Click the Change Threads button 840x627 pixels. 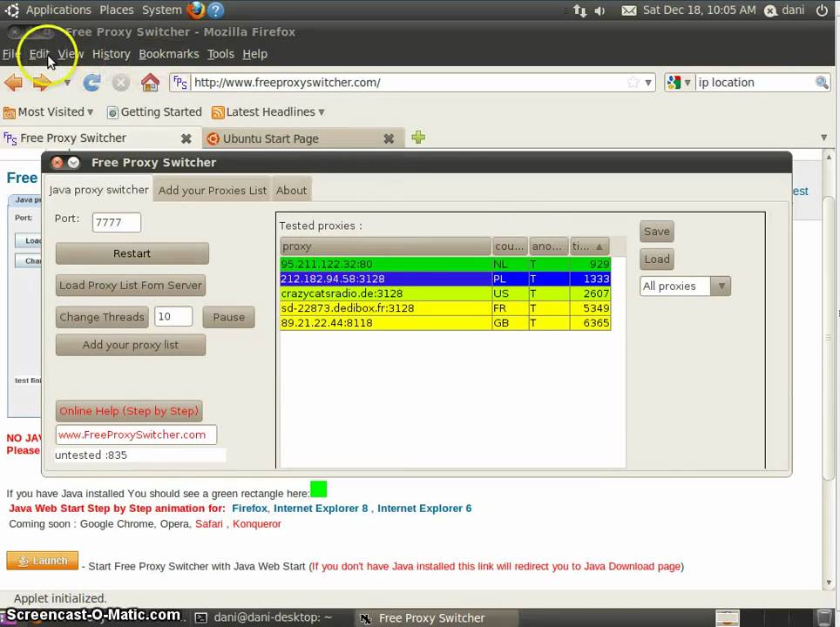(x=102, y=317)
